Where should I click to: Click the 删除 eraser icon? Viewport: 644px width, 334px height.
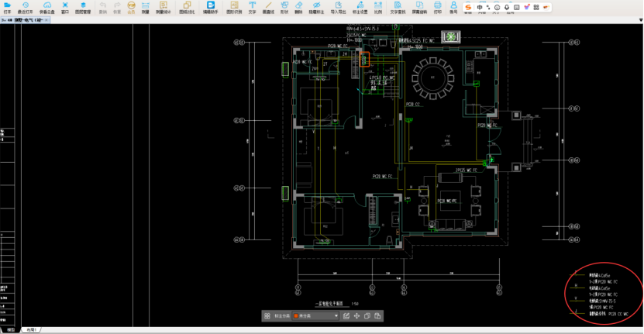[298, 7]
